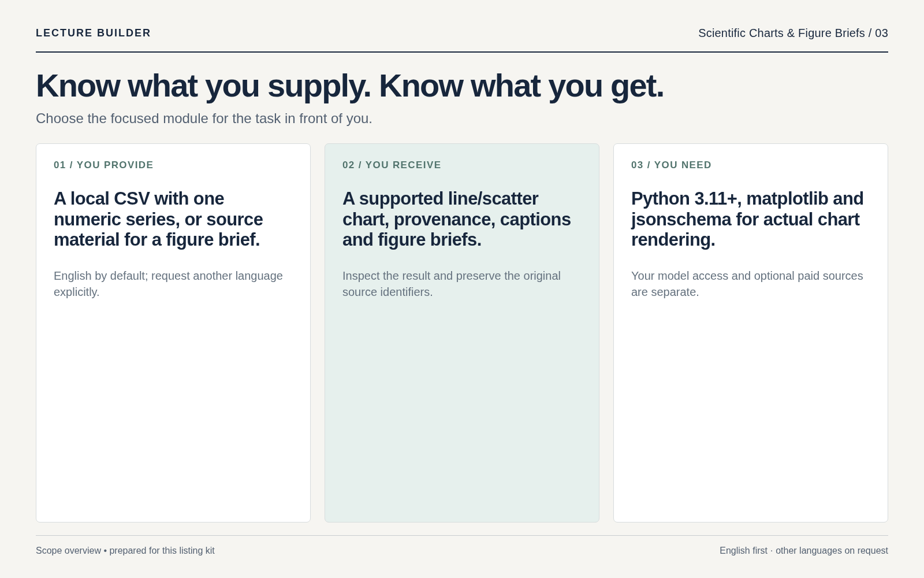Image resolution: width=924 pixels, height=578 pixels.
Task: Select 'Scientific Charts & Figure Briefs / 03' text
Action: (793, 33)
